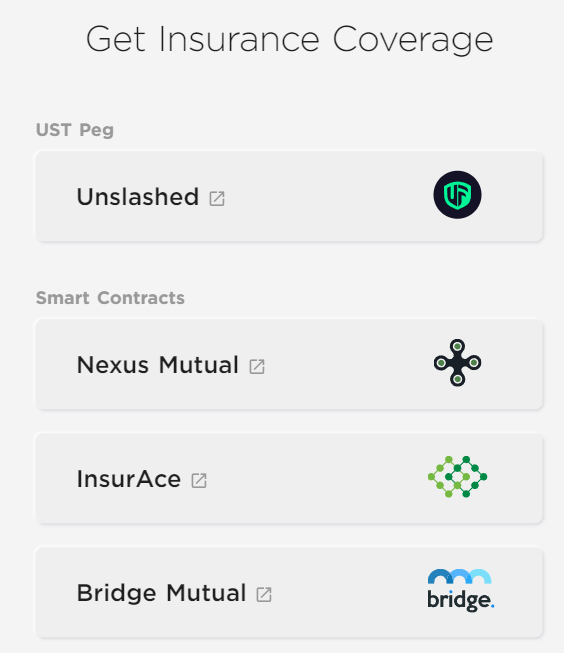The height and width of the screenshot is (653, 564).
Task: Open the InsurAce text link
Action: pos(129,479)
